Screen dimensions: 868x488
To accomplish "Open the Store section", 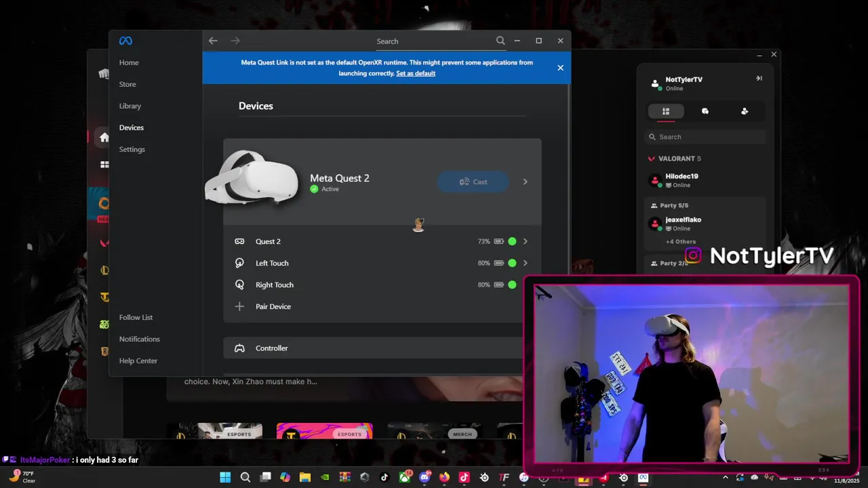I will (127, 84).
